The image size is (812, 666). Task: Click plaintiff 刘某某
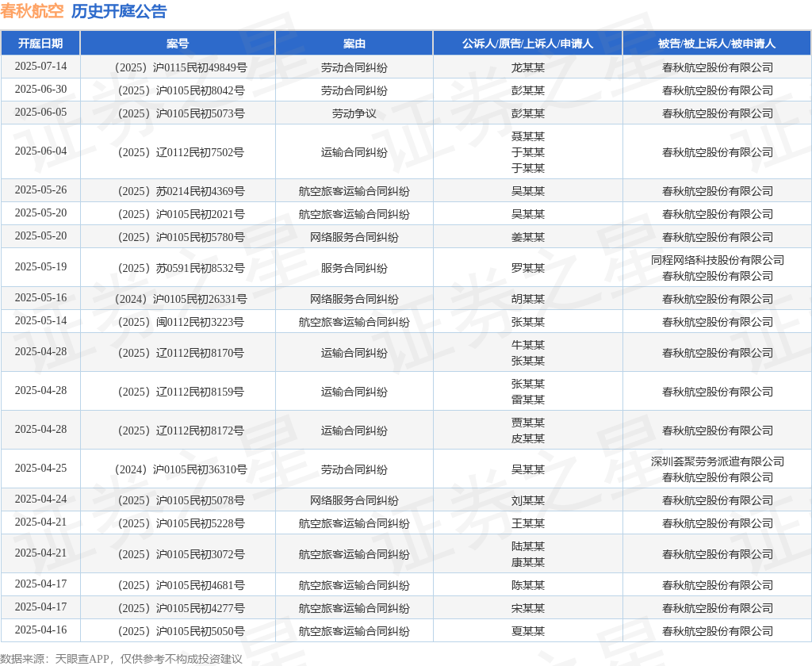(527, 500)
